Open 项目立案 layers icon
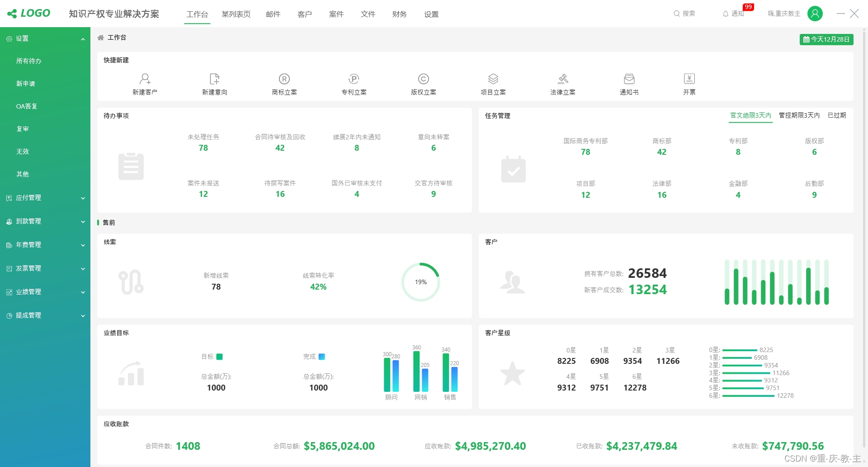This screenshot has height=467, width=868. tap(493, 79)
